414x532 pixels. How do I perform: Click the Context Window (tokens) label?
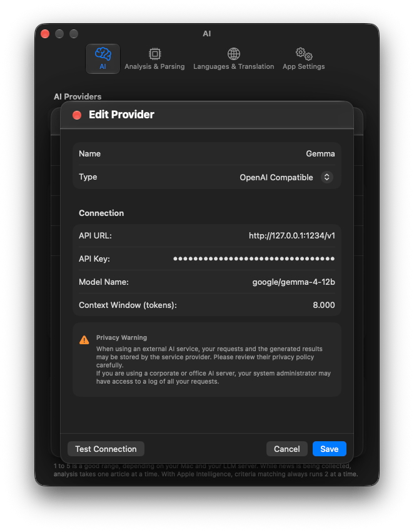click(x=128, y=305)
